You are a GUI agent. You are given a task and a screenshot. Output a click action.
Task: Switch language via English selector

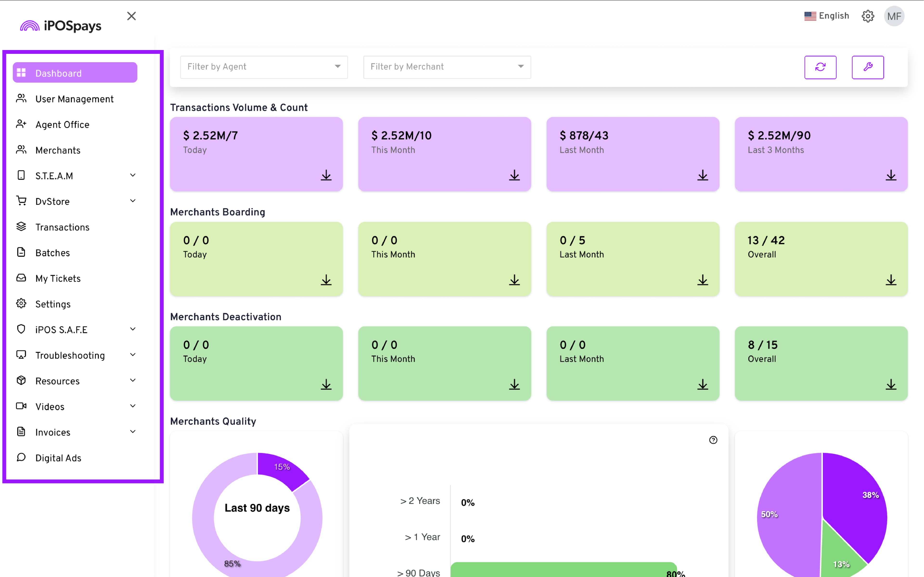[827, 16]
